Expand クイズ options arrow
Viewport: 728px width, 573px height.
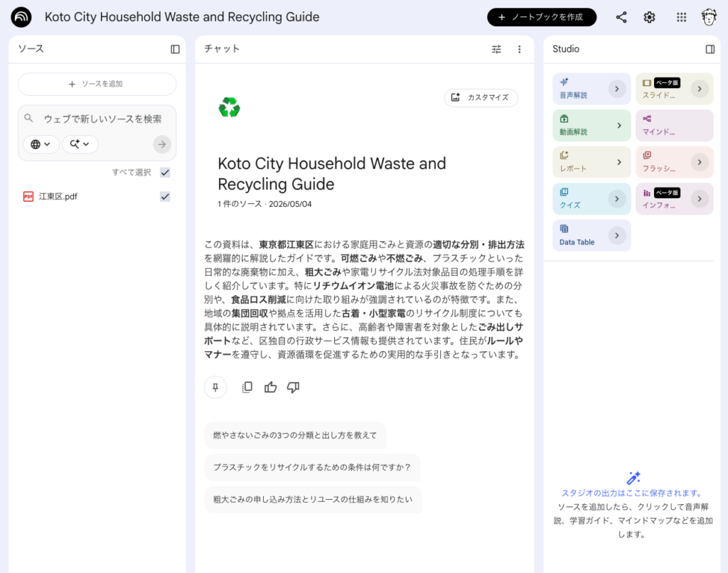pos(616,199)
